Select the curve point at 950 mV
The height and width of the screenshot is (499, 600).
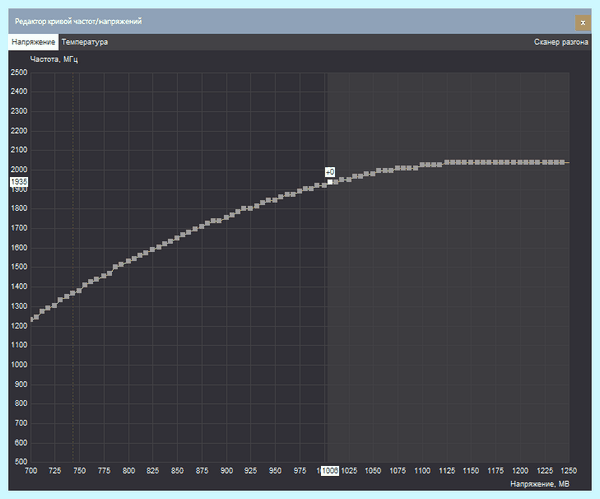(x=275, y=200)
